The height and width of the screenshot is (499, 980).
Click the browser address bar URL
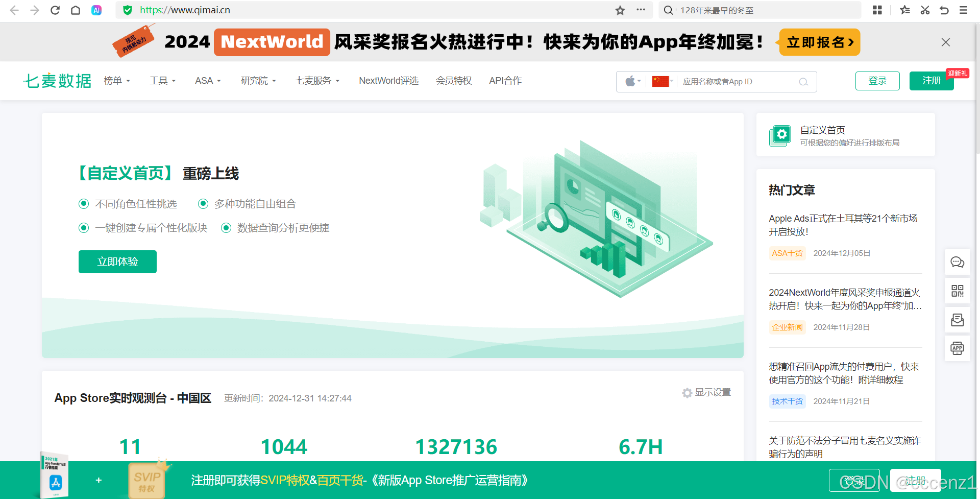click(x=185, y=10)
